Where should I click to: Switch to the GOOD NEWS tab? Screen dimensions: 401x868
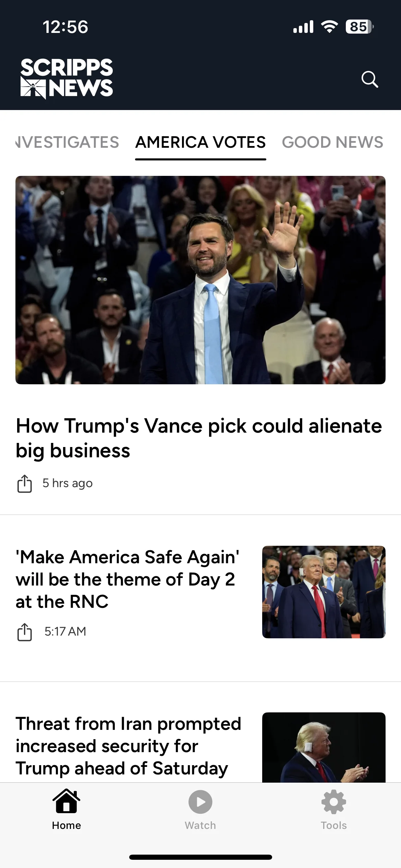(x=332, y=142)
